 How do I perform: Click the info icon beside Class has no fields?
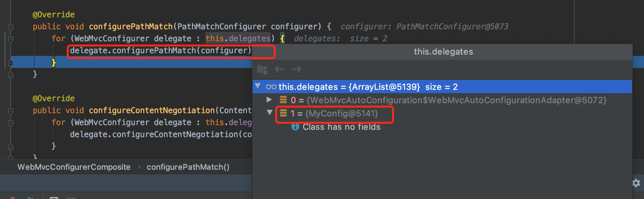pos(295,127)
